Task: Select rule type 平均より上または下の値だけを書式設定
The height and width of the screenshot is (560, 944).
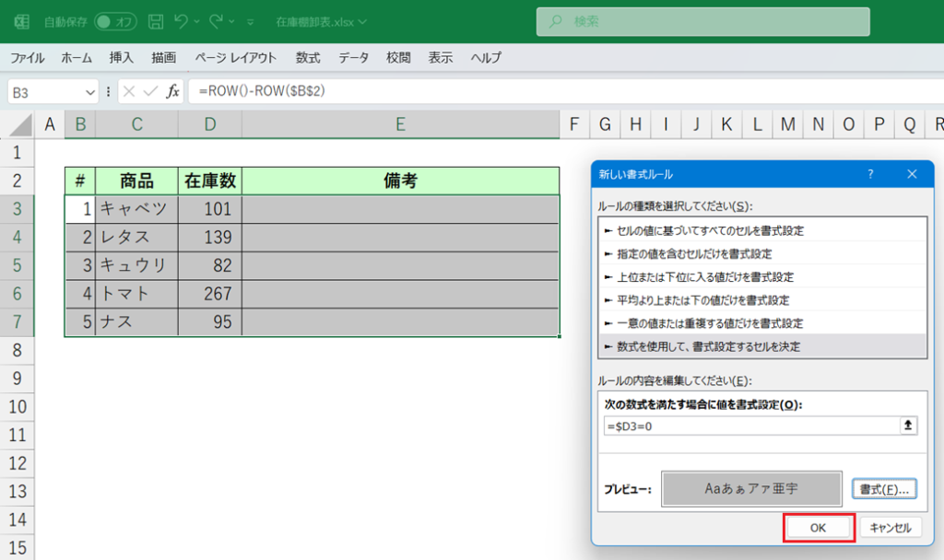Action: coord(762,300)
